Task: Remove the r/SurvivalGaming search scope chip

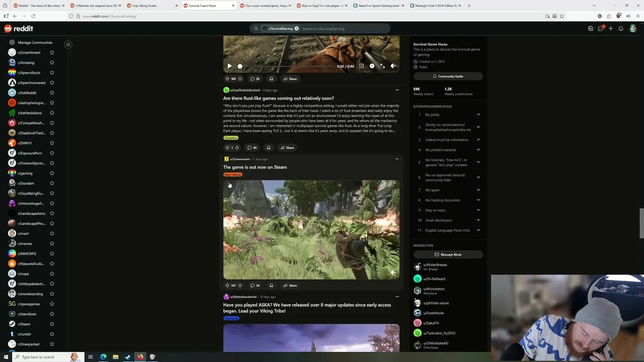Action: tap(296, 29)
